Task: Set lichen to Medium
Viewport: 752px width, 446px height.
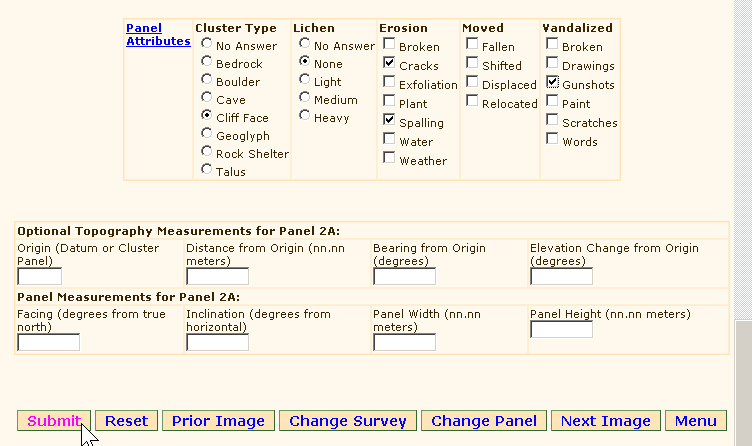Action: [x=305, y=98]
